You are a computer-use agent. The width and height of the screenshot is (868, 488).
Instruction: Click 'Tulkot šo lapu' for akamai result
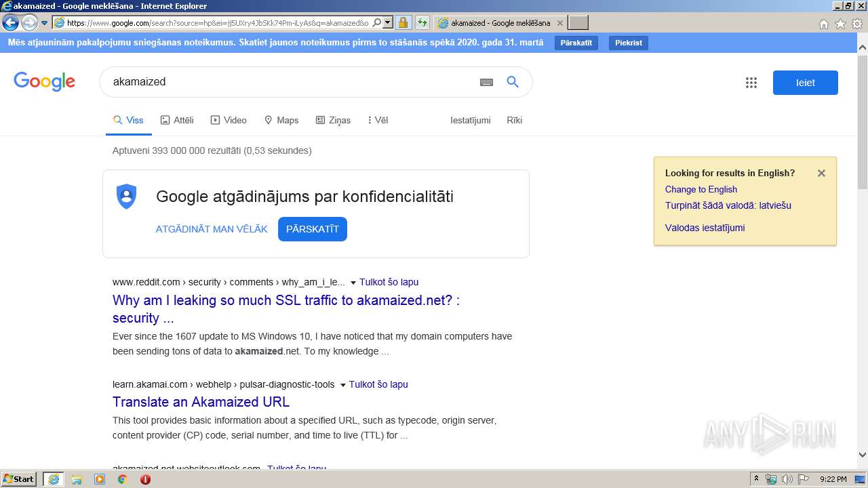378,384
